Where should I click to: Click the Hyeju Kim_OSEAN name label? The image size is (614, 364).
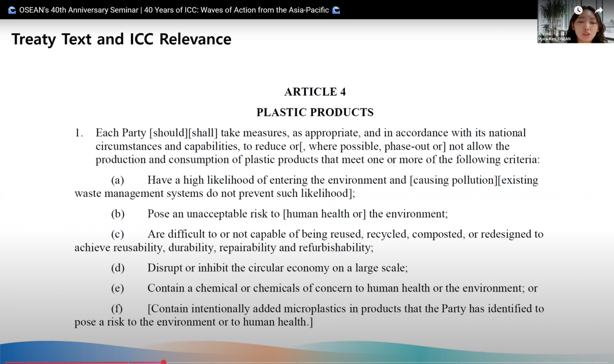(554, 39)
